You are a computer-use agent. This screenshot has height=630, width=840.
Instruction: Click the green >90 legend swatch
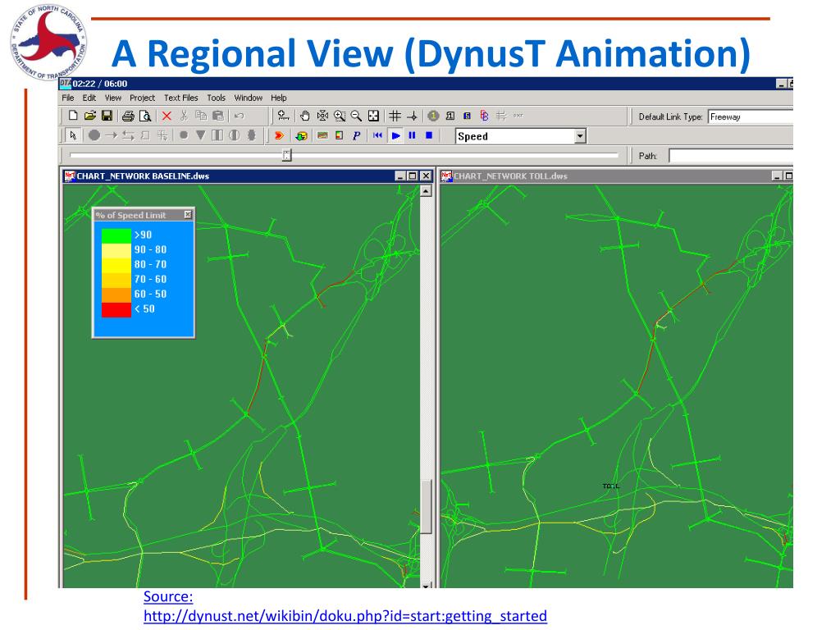(x=116, y=235)
